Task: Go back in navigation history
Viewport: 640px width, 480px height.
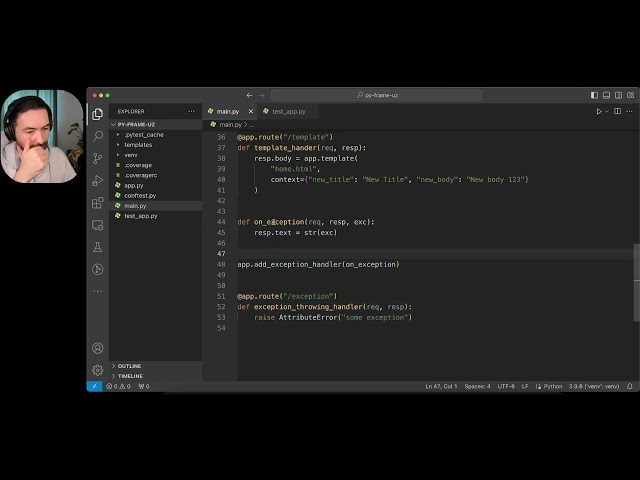Action: (249, 95)
